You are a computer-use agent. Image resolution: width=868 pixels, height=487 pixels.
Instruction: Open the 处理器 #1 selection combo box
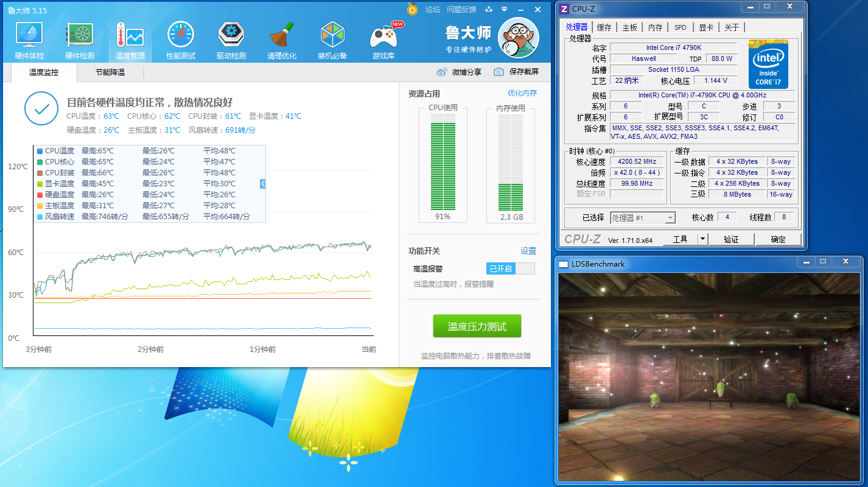tap(643, 218)
